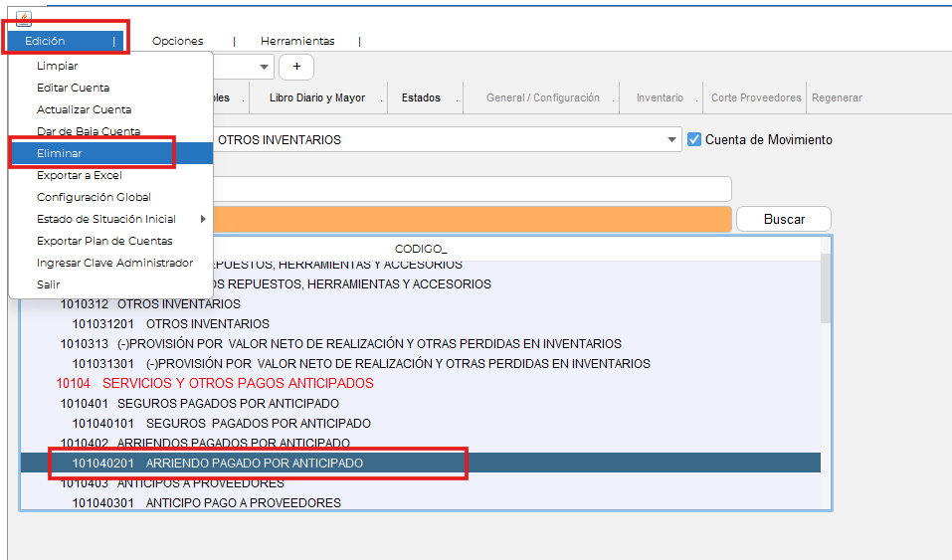The height and width of the screenshot is (560, 952).
Task: Click the Java application icon in title bar
Action: point(24,18)
